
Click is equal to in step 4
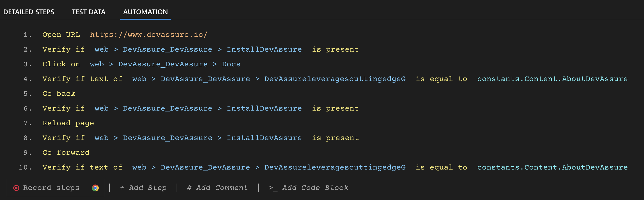(x=442, y=79)
